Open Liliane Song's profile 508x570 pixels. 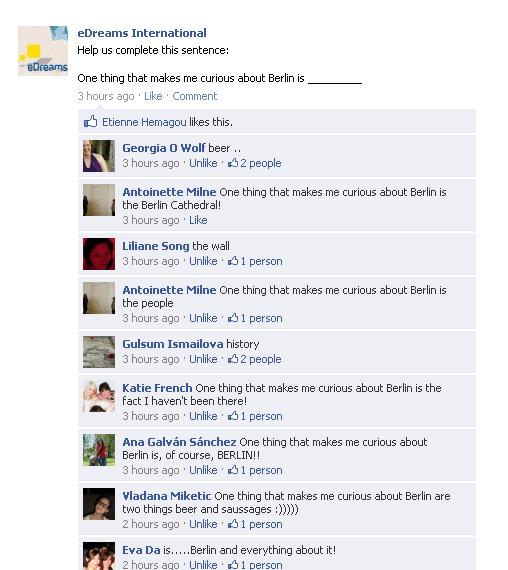(x=156, y=246)
